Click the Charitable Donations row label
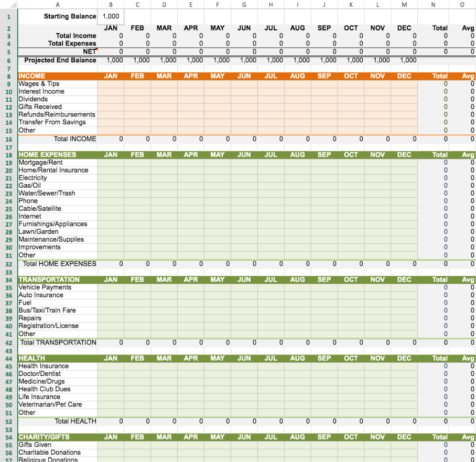The height and width of the screenshot is (462, 476). tap(49, 452)
